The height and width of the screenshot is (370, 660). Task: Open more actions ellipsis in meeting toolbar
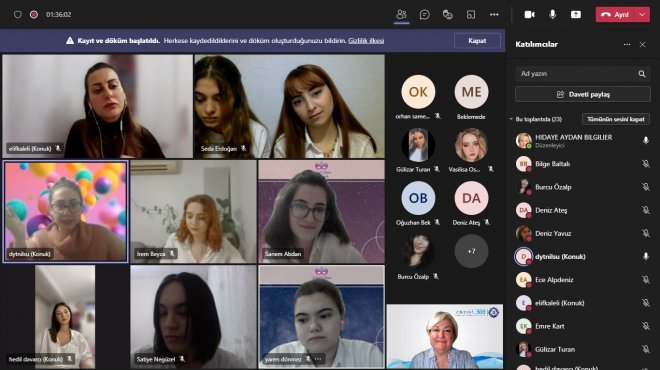pyautogui.click(x=494, y=14)
